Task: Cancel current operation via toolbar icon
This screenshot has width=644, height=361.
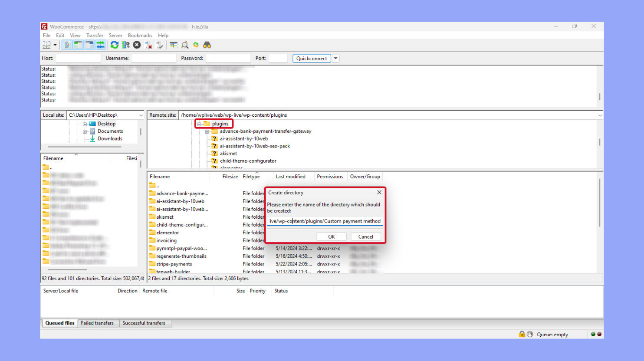Action: (137, 45)
